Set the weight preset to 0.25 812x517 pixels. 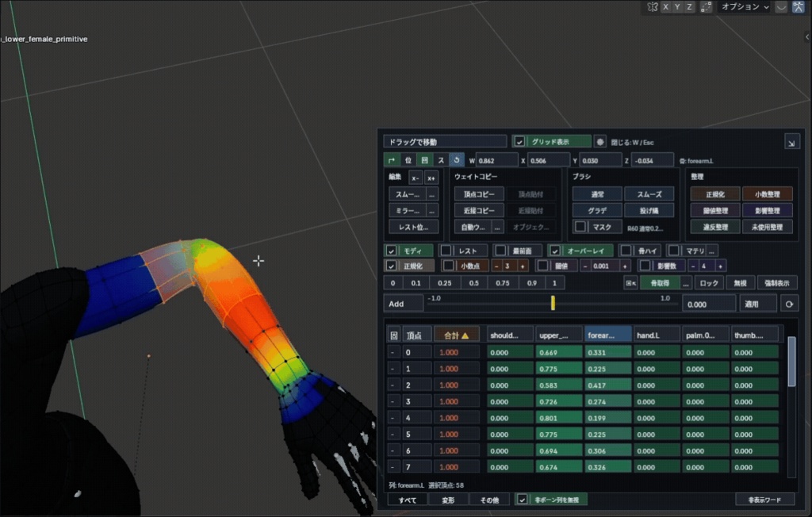444,283
